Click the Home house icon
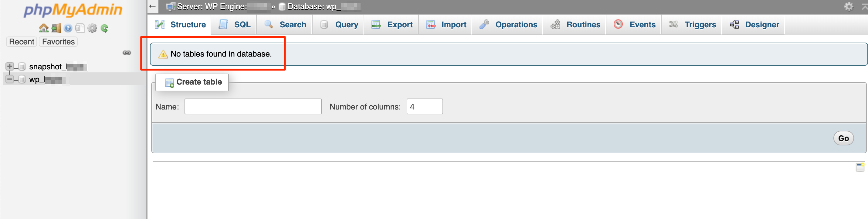This screenshot has width=868, height=219. point(43,28)
